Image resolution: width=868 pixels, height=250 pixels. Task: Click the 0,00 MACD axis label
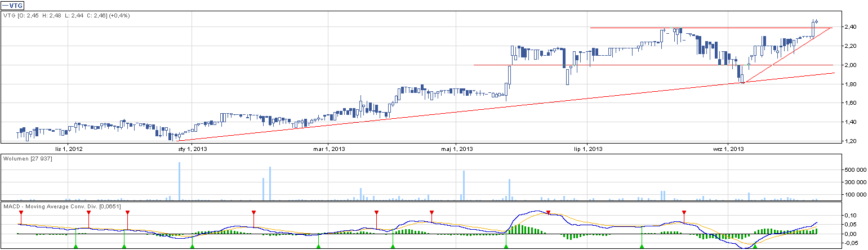tap(851, 234)
